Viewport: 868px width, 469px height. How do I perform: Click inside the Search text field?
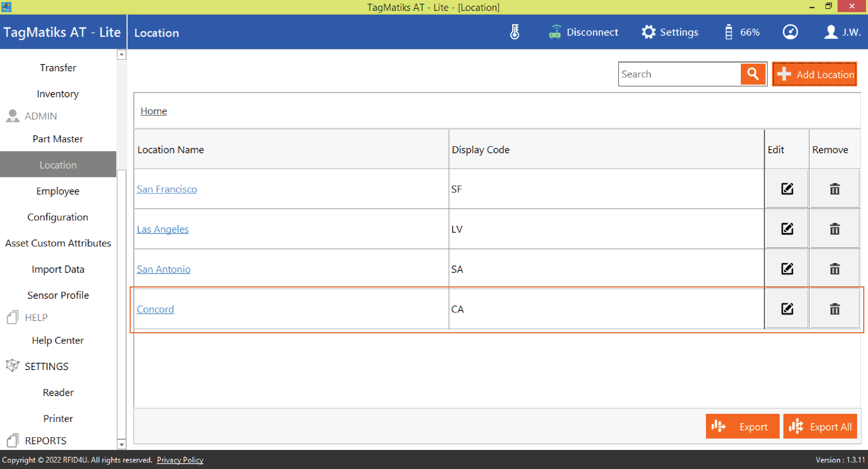pos(679,74)
